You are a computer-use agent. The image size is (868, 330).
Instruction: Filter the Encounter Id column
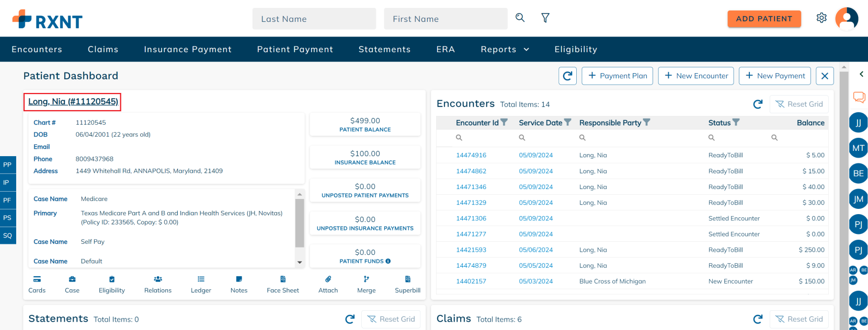pos(504,122)
